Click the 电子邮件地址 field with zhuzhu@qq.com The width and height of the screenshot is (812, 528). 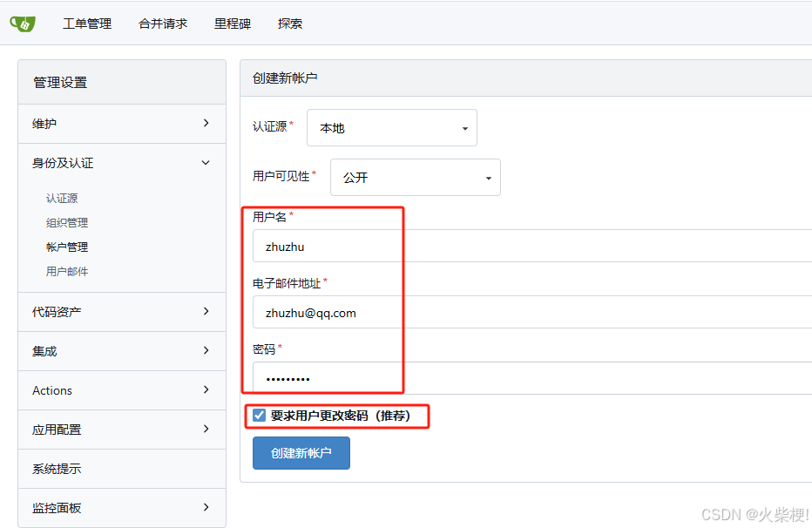coord(531,313)
